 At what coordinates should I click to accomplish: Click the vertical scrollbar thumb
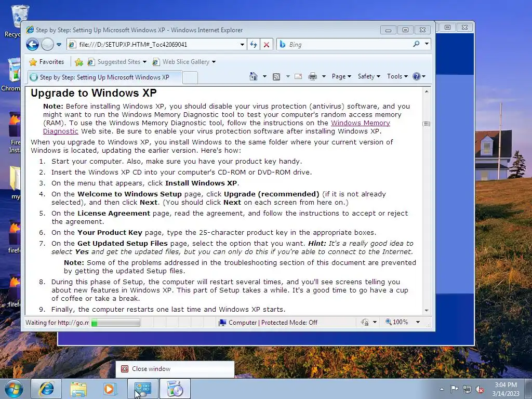[x=427, y=124]
